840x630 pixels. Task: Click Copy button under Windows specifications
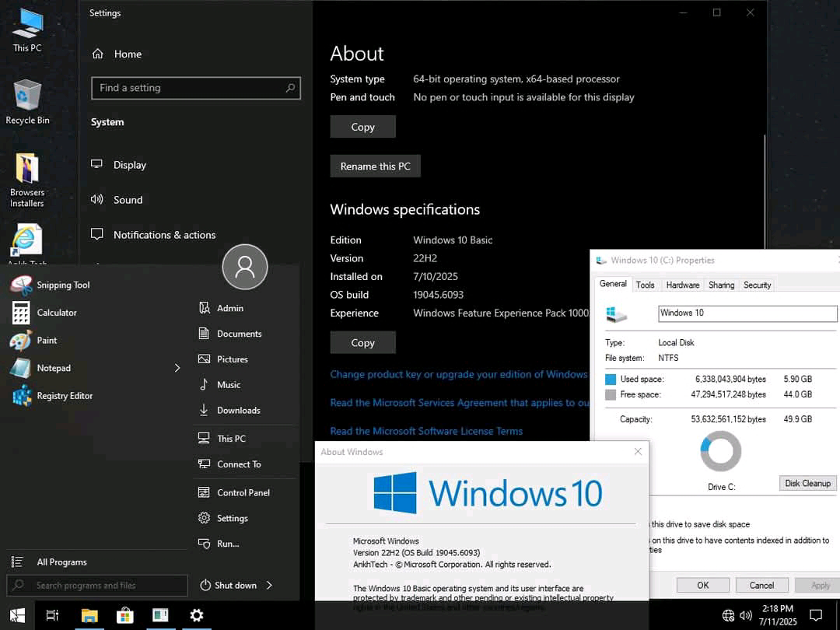pyautogui.click(x=362, y=343)
